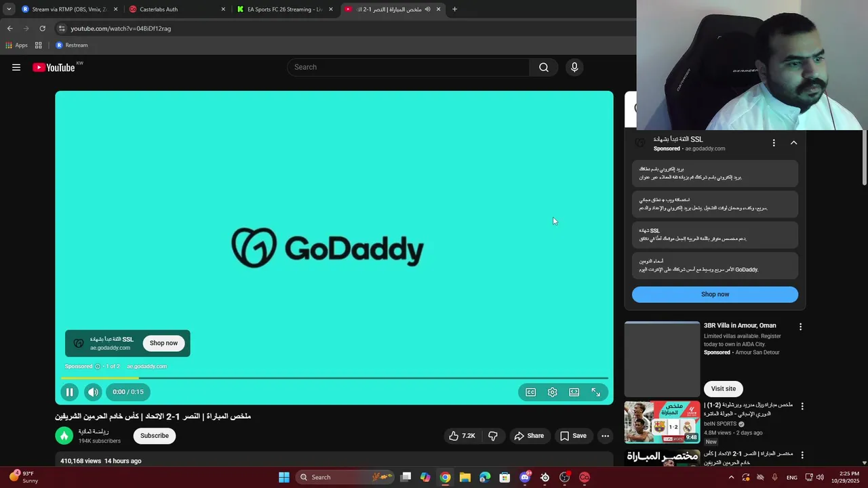Switch to Restream RTMP tab
The width and height of the screenshot is (868, 488).
point(69,9)
